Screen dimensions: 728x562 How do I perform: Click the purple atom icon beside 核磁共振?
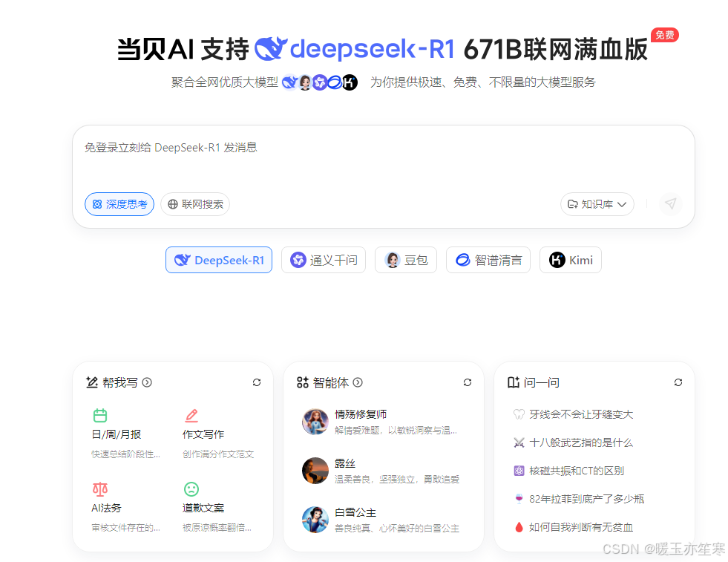519,471
